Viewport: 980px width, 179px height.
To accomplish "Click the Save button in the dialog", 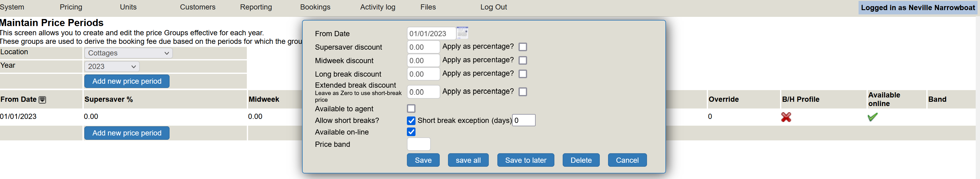I will point(423,160).
